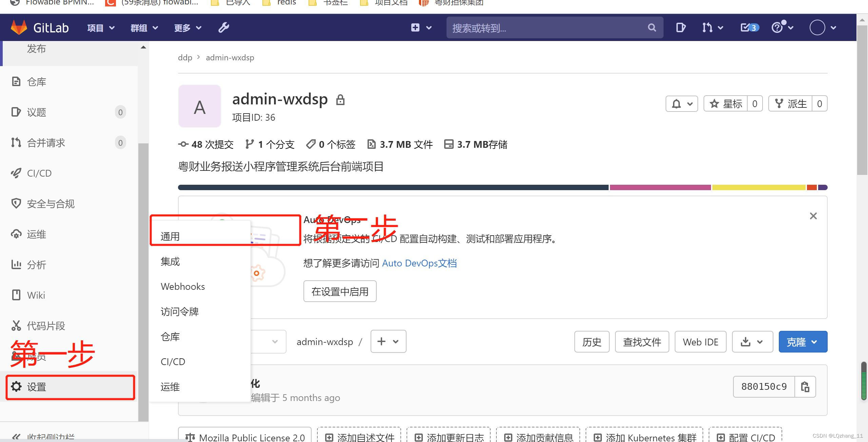Open the 克隆 clone dropdown
Screen dimensions: 868x442
803,342
